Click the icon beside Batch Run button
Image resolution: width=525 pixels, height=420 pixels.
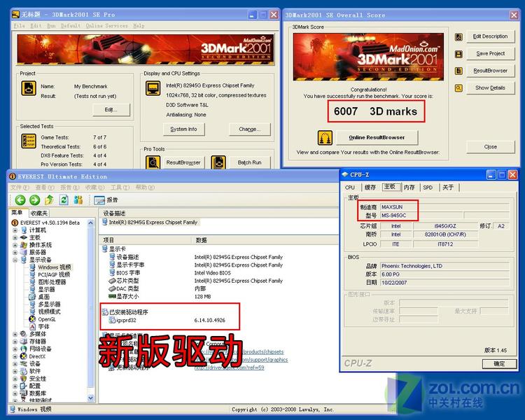coord(218,163)
